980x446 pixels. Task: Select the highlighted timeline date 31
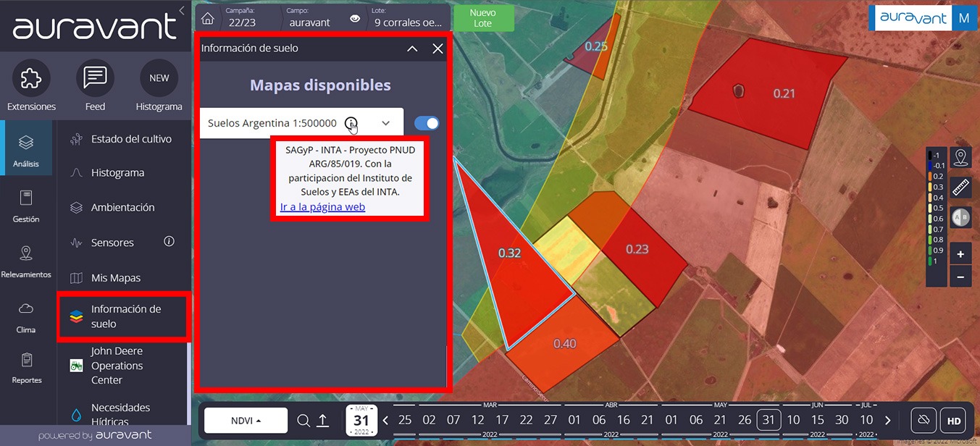pos(768,420)
